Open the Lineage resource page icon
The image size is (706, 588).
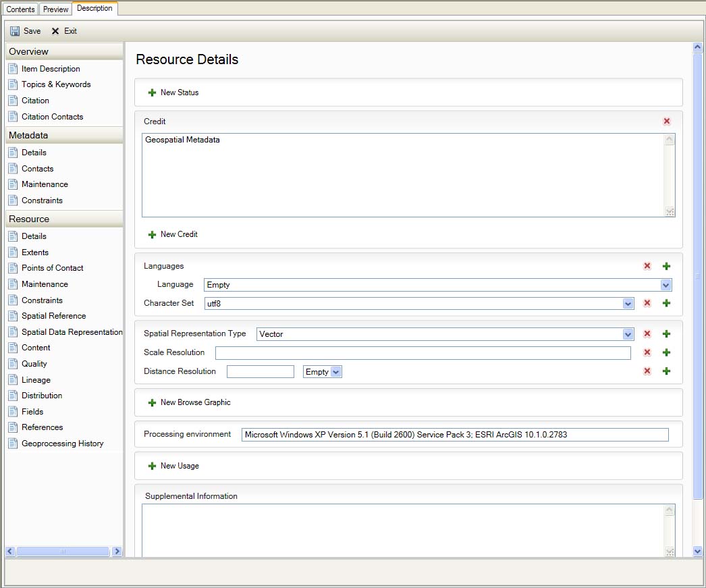pos(12,379)
